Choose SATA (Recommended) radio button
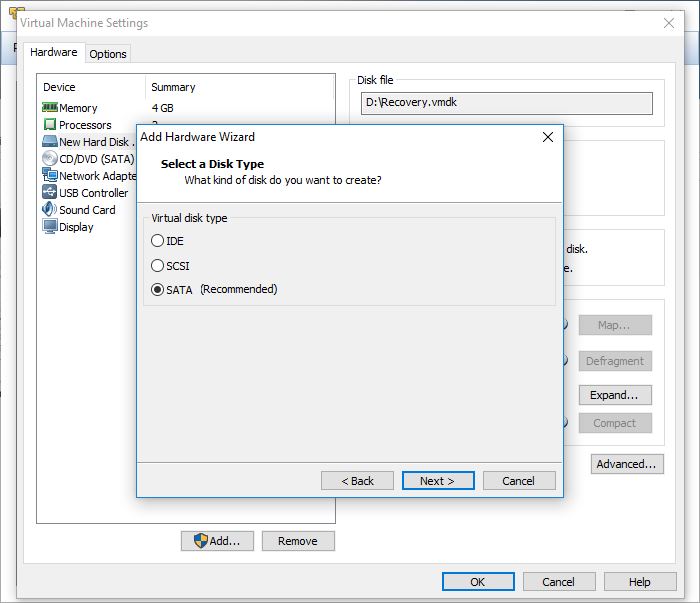This screenshot has width=700, height=603. click(x=157, y=290)
